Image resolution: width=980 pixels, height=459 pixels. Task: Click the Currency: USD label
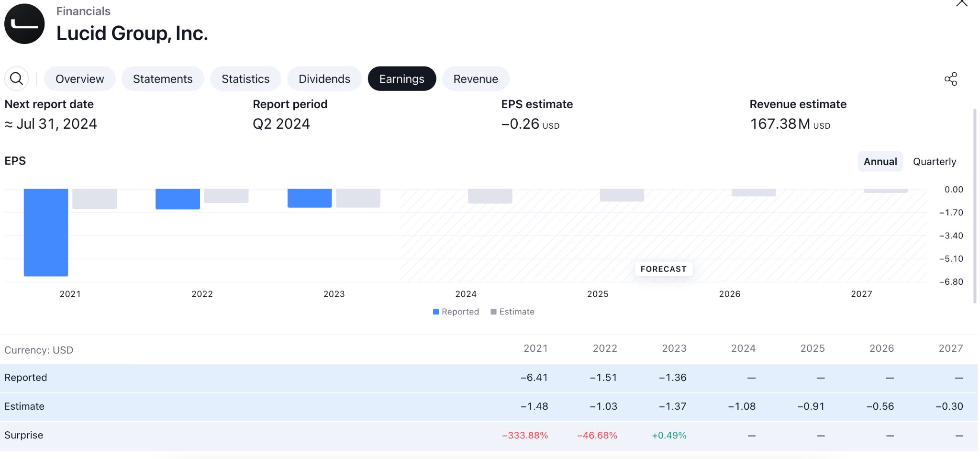(x=39, y=350)
